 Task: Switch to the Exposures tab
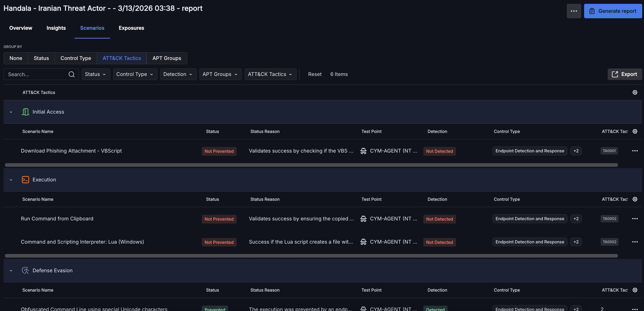[131, 28]
